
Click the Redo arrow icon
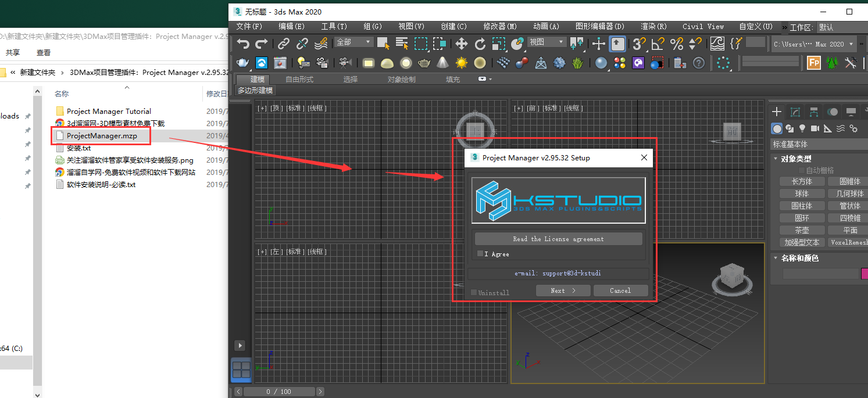click(262, 44)
